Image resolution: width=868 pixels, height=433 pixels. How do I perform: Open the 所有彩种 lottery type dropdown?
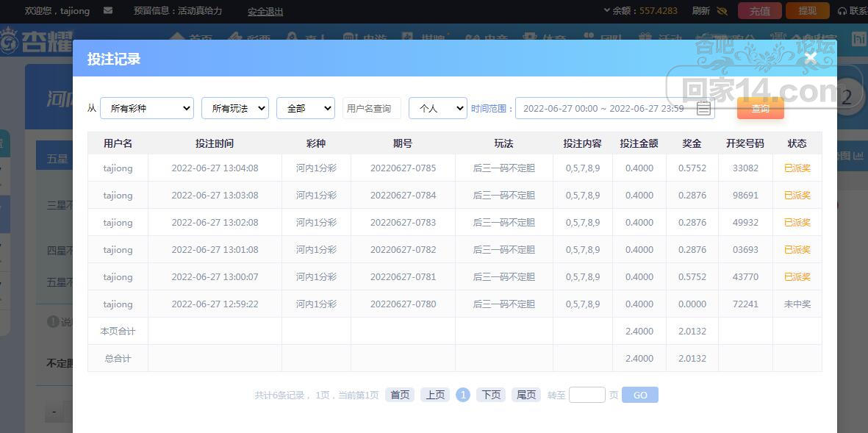coord(147,108)
